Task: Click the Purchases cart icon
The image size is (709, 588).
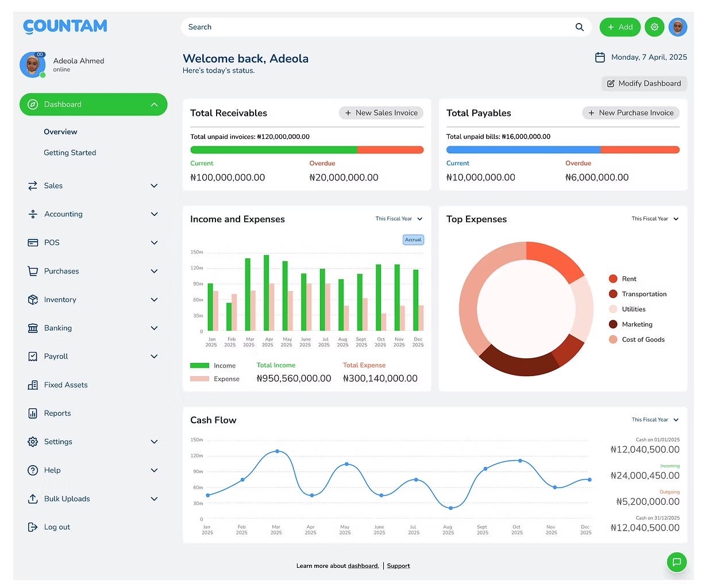Action: point(33,271)
